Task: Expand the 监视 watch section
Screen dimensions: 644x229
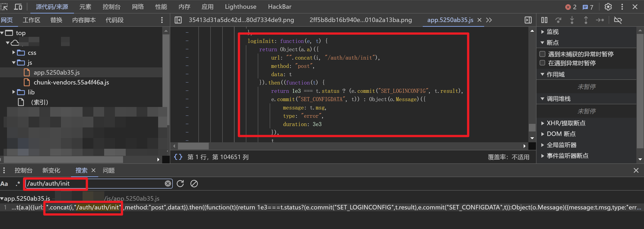Action: (543, 32)
